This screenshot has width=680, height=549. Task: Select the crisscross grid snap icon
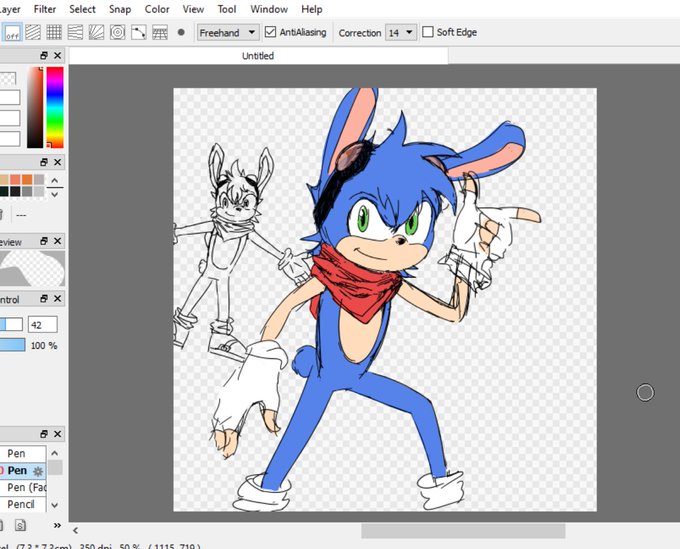coord(54,33)
